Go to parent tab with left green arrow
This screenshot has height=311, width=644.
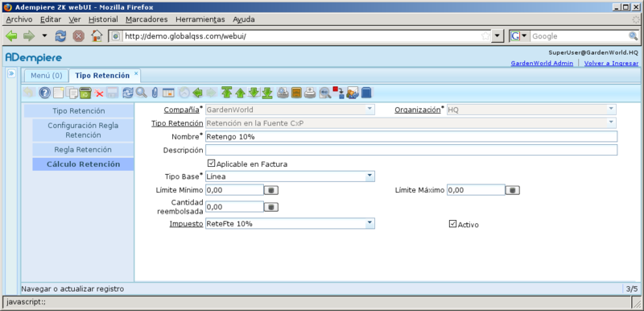tap(197, 93)
